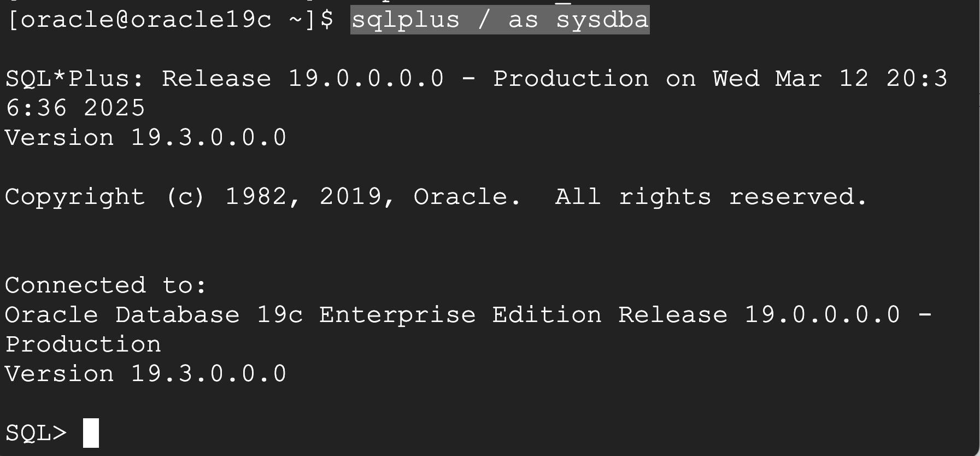Click the Version 19.3.0.0.0 line above SQL prompt
The width and height of the screenshot is (980, 456).
click(x=145, y=374)
